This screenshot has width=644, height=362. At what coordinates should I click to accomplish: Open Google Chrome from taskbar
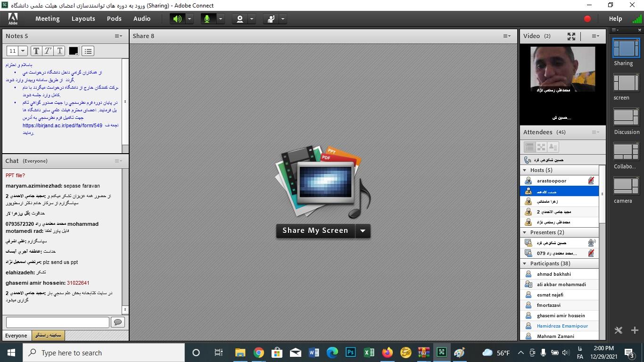click(258, 353)
